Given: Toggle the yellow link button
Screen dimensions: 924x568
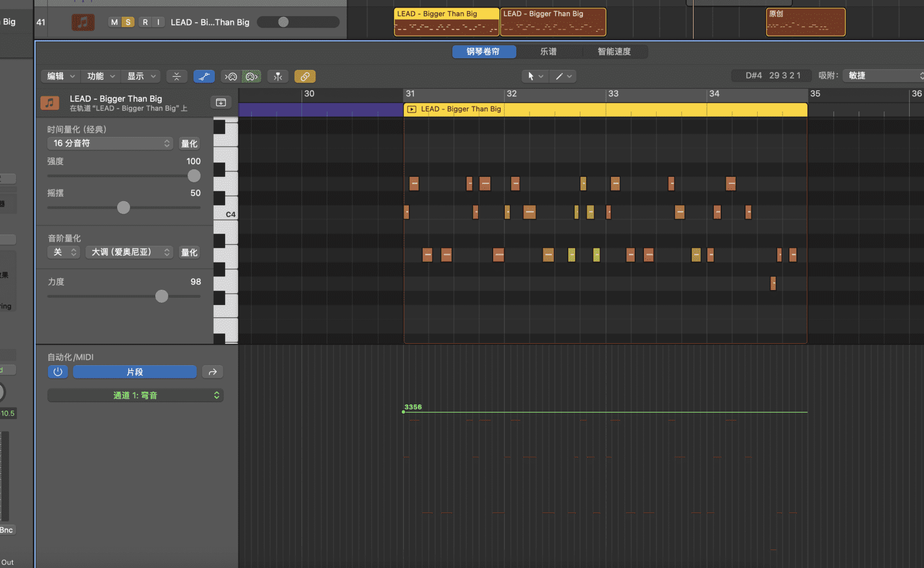Looking at the screenshot, I should point(305,76).
